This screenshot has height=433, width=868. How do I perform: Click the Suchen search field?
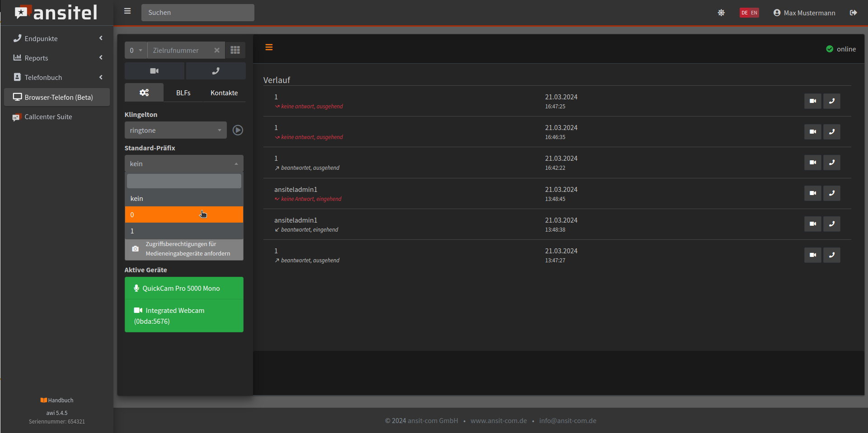(198, 13)
